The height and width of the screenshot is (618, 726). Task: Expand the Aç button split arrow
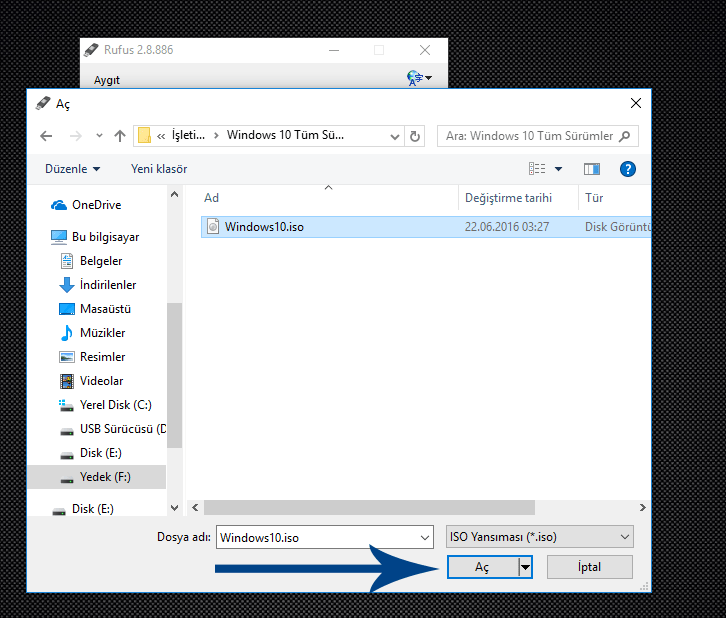[x=525, y=567]
